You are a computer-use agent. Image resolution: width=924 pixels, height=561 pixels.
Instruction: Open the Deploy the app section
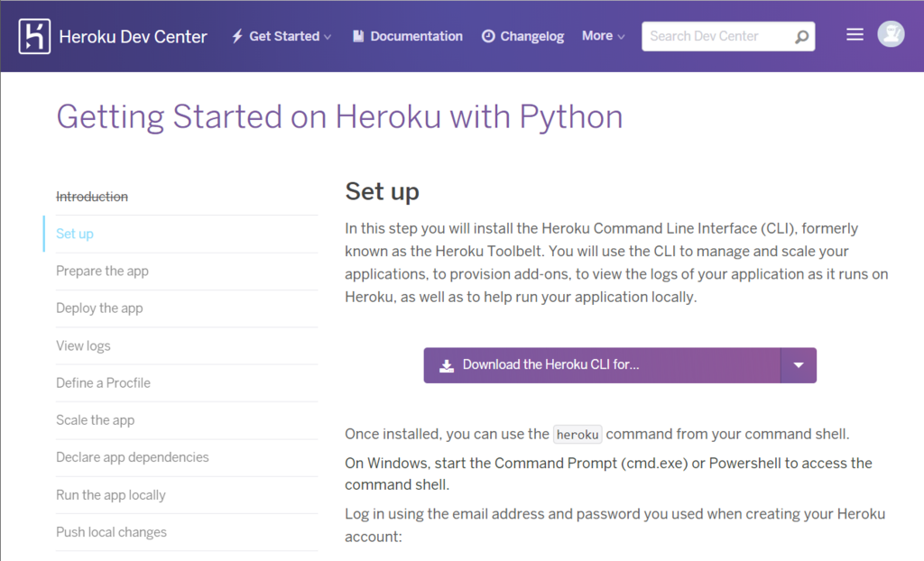click(99, 308)
